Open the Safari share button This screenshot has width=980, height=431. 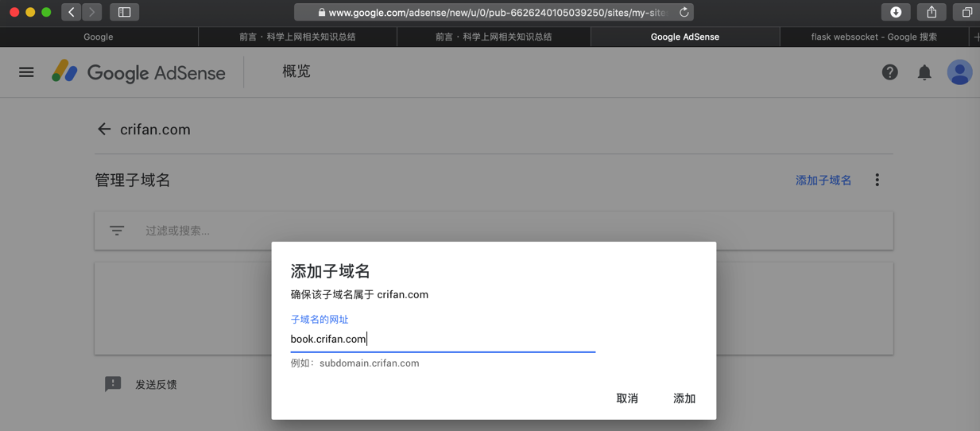click(932, 12)
